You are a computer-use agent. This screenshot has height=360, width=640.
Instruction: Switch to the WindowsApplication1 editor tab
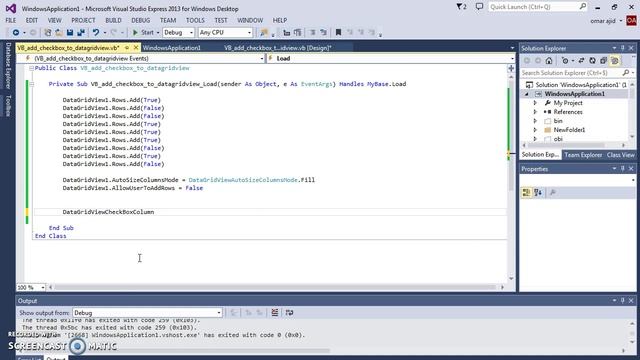pos(172,48)
